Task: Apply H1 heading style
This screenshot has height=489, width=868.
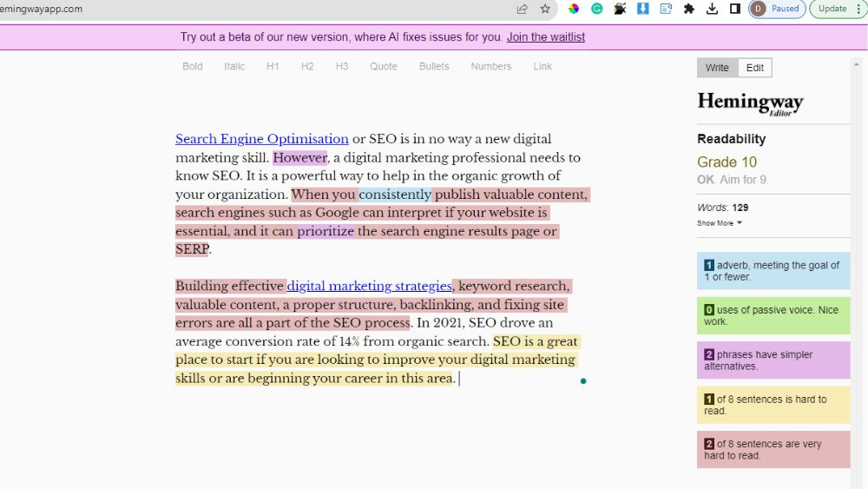Action: point(273,67)
